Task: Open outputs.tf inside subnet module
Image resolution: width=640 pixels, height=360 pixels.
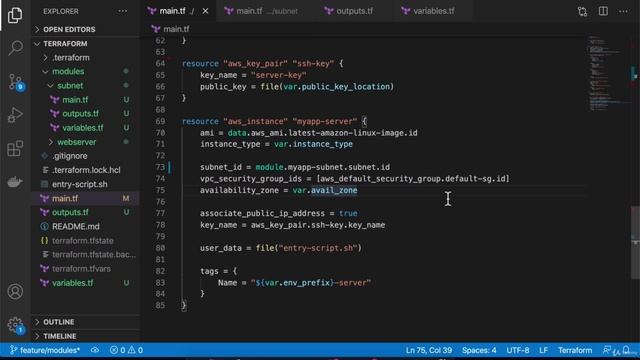Action: tap(85, 114)
